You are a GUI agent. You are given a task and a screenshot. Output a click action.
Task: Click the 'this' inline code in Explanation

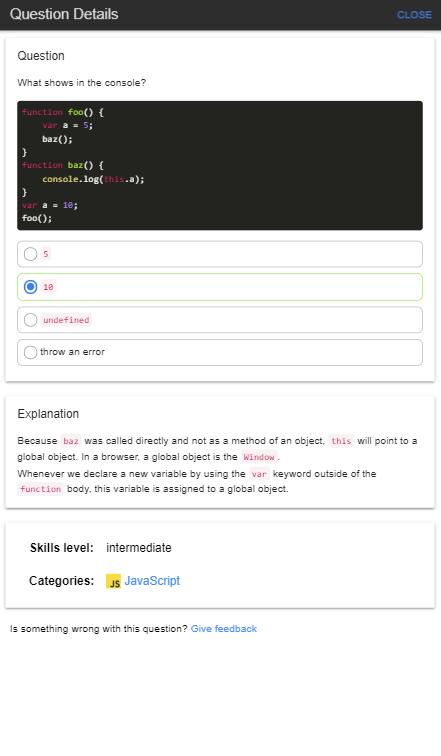(341, 441)
